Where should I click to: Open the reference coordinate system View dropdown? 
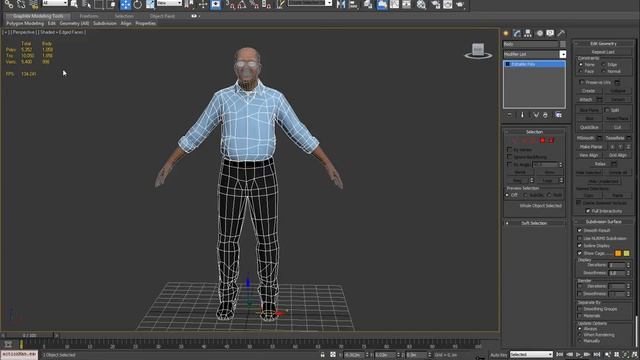169,3
